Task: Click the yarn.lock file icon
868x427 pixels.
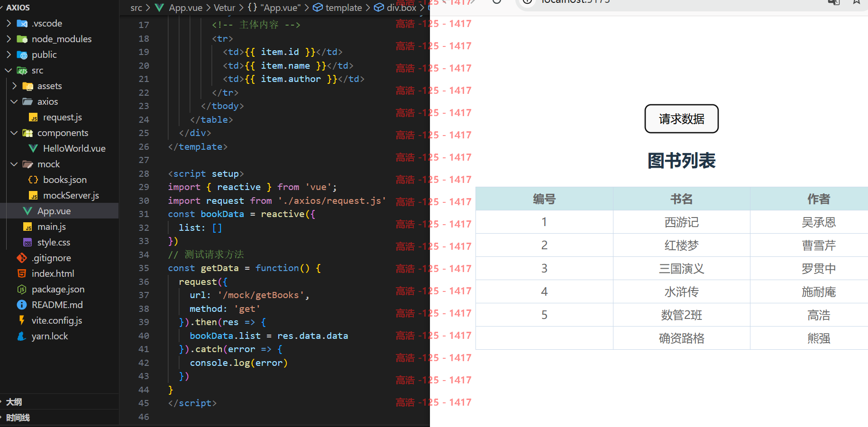Action: (22, 336)
